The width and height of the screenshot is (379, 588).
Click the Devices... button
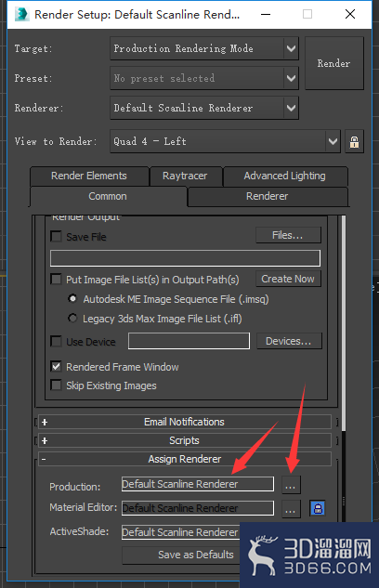point(289,341)
